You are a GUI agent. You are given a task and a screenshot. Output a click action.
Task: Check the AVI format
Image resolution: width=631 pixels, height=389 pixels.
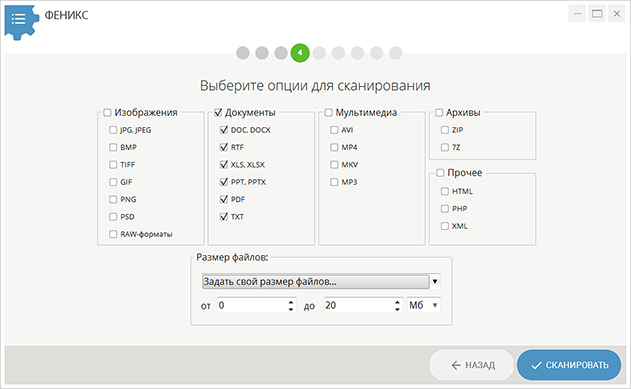point(334,130)
